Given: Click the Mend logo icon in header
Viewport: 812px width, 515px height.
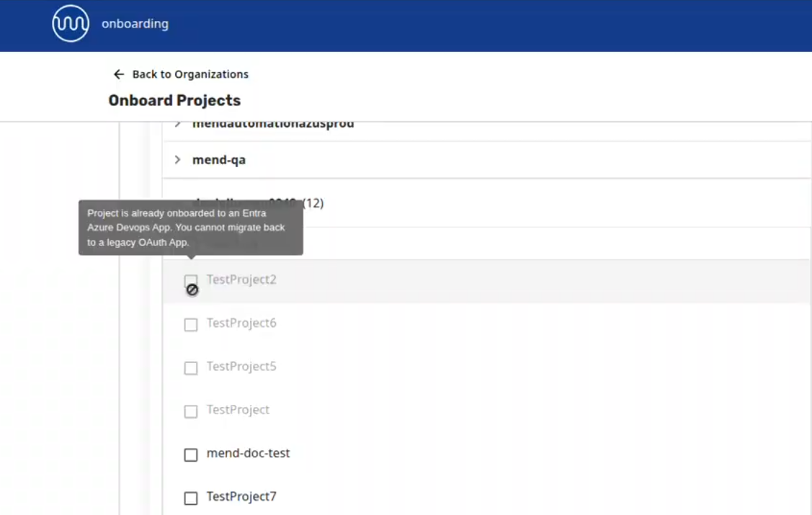Looking at the screenshot, I should [x=71, y=23].
